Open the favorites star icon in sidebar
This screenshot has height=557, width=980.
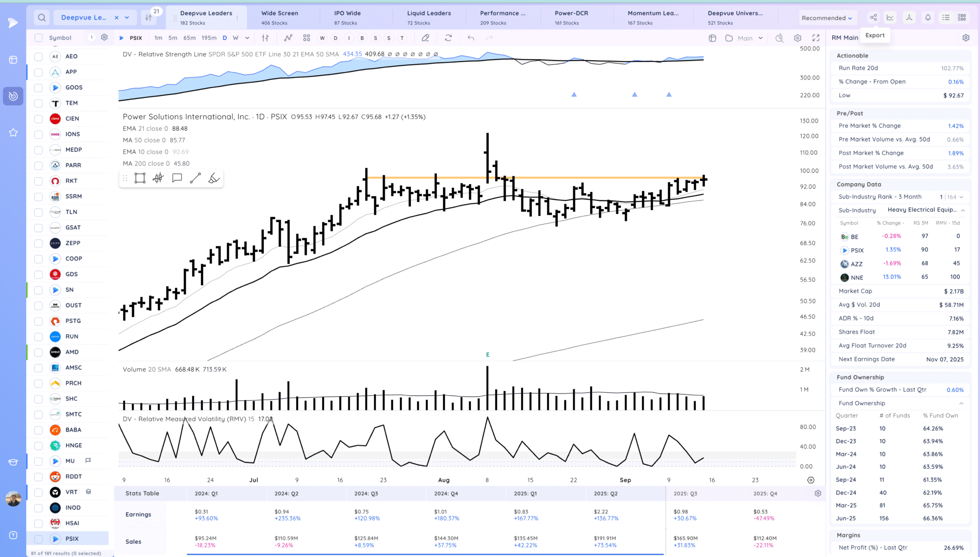pyautogui.click(x=13, y=133)
